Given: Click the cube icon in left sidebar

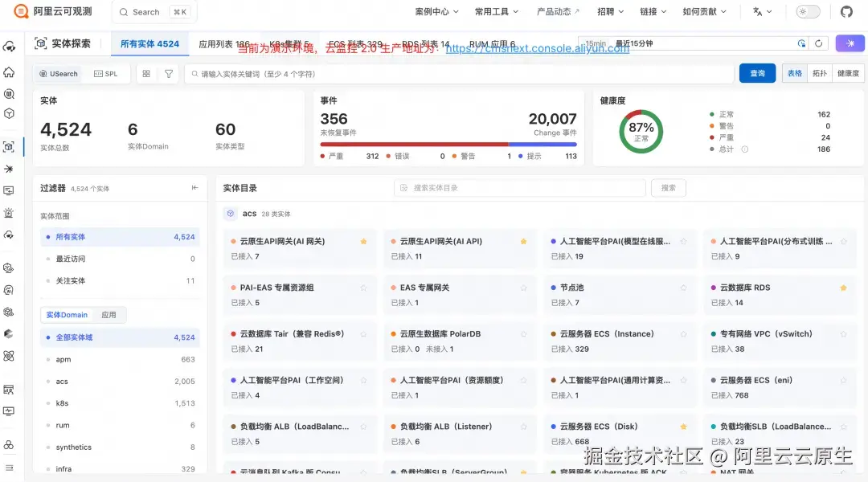Looking at the screenshot, I should pyautogui.click(x=9, y=113).
